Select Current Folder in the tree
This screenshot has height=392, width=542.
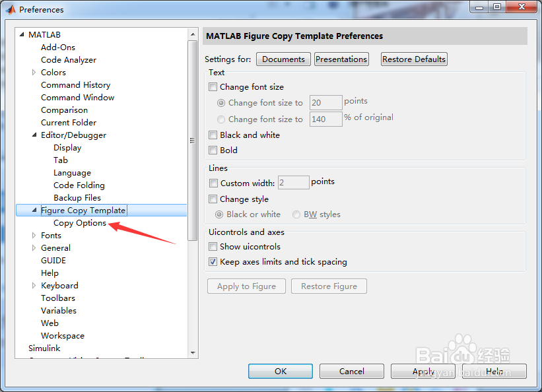[69, 122]
